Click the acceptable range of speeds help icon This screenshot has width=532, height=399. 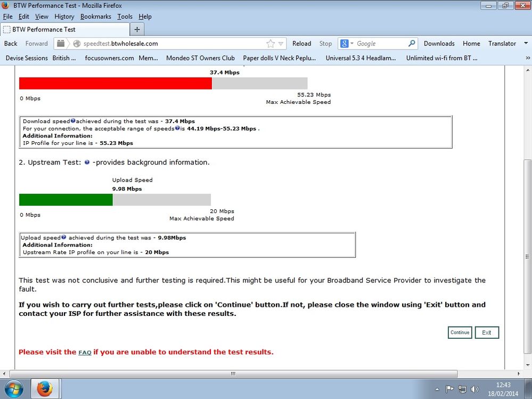177,128
